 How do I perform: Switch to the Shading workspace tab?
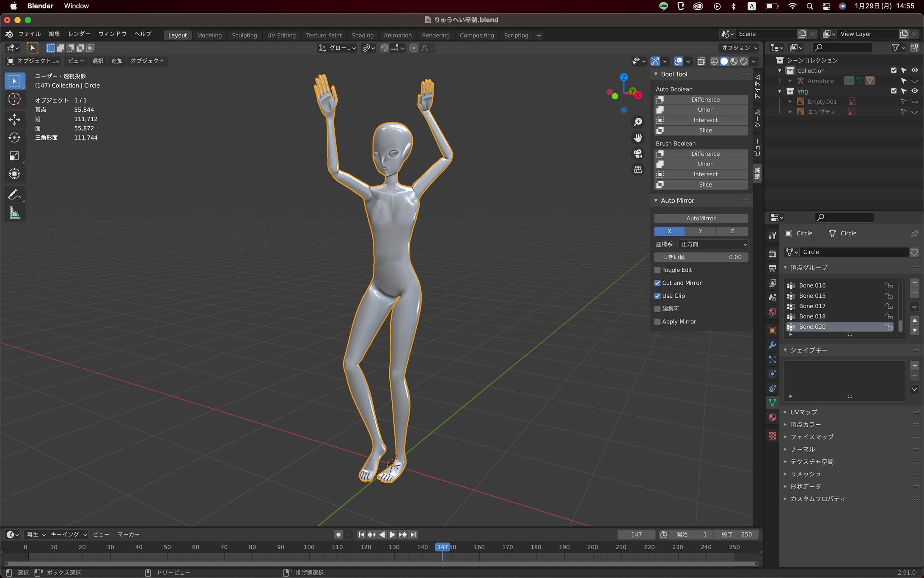tap(363, 35)
